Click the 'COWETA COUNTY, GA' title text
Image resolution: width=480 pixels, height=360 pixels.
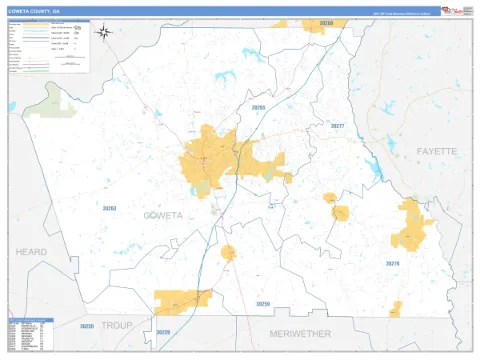pos(34,11)
